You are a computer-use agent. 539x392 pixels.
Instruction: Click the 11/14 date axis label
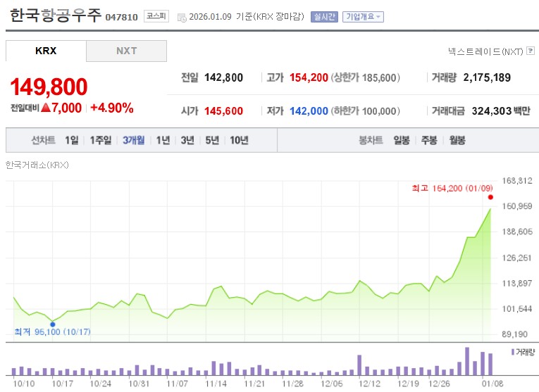[x=216, y=384]
